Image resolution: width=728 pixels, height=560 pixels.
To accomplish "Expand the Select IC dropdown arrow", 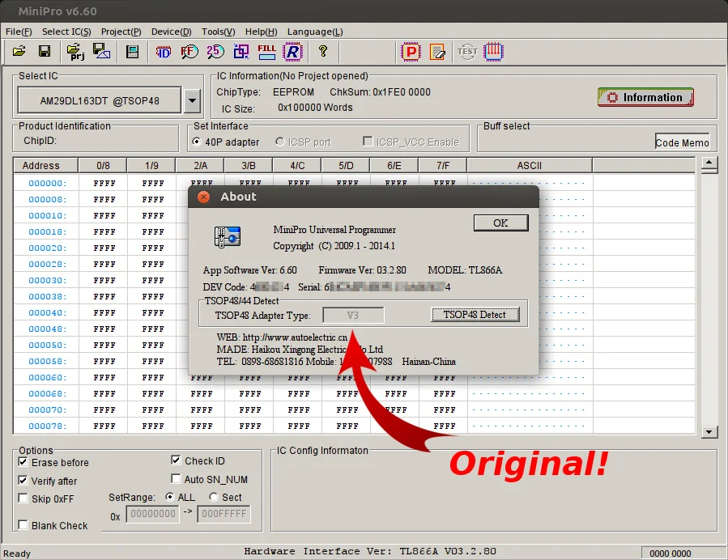I will tap(192, 100).
